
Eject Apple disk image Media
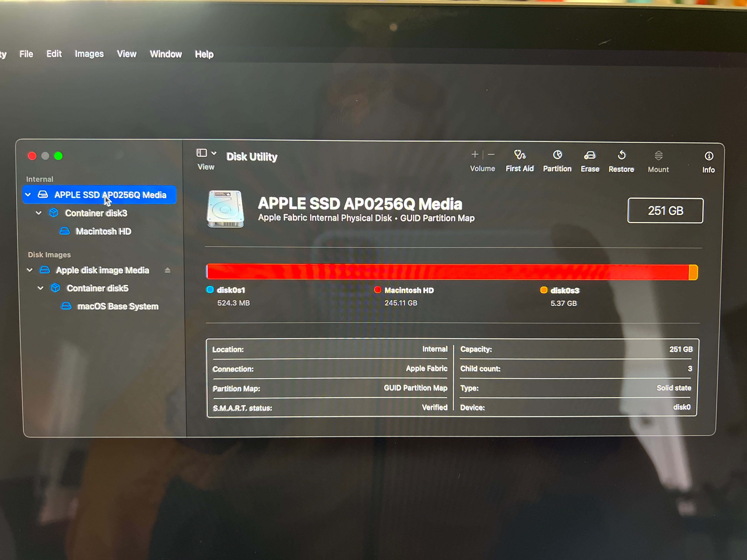coord(167,270)
